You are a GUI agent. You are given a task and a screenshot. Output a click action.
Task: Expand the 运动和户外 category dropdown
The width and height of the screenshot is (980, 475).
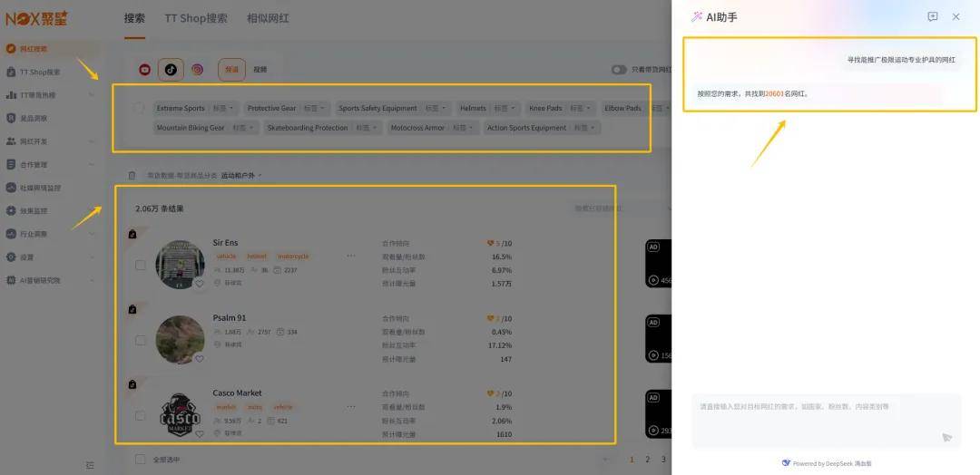[241, 175]
